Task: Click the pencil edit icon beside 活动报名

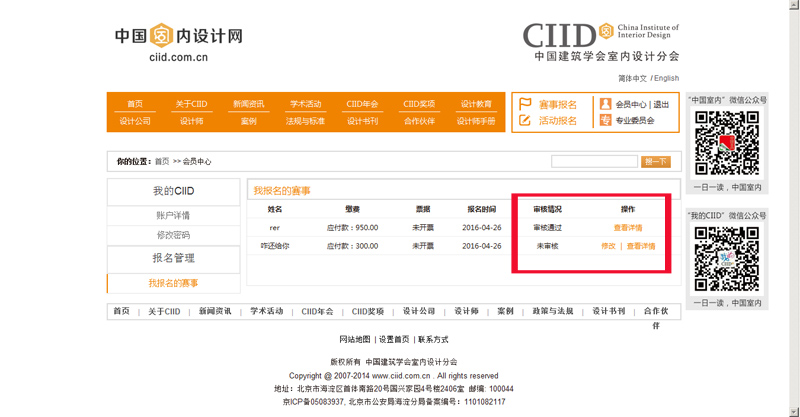Action: pyautogui.click(x=525, y=121)
